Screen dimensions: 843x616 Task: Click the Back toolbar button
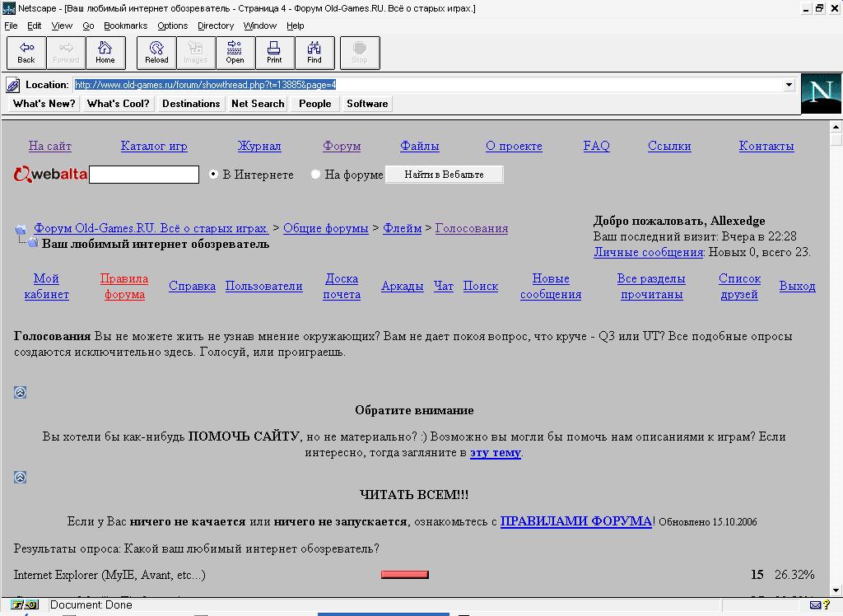click(x=26, y=53)
